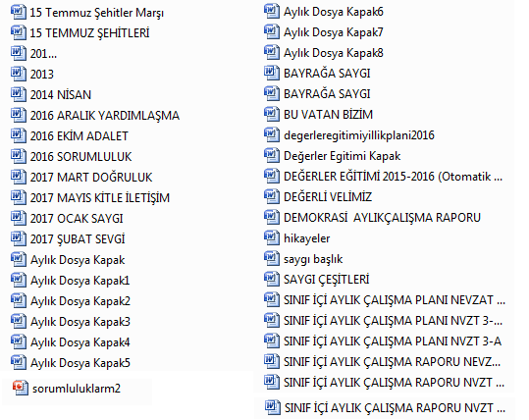
Task: Click the Aylık Dosya Kapak3 file name
Action: coord(80,322)
